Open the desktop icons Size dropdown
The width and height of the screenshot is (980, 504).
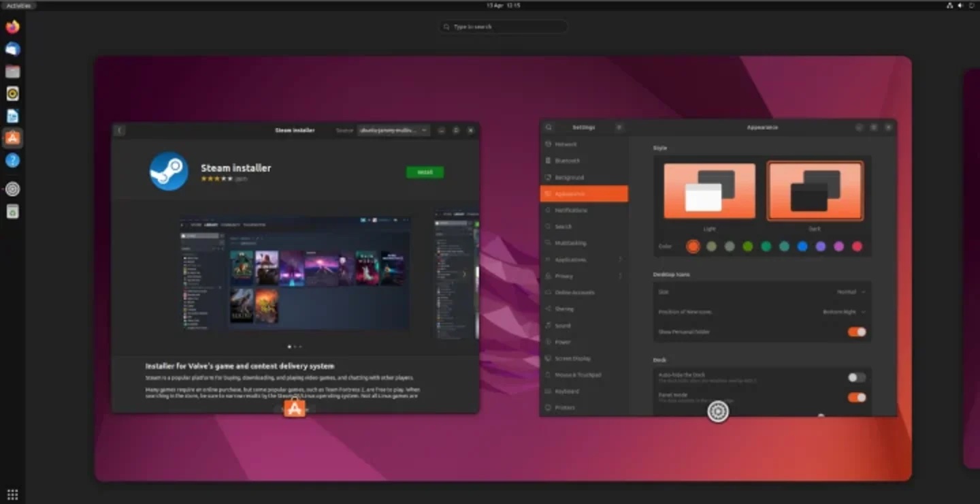click(851, 292)
